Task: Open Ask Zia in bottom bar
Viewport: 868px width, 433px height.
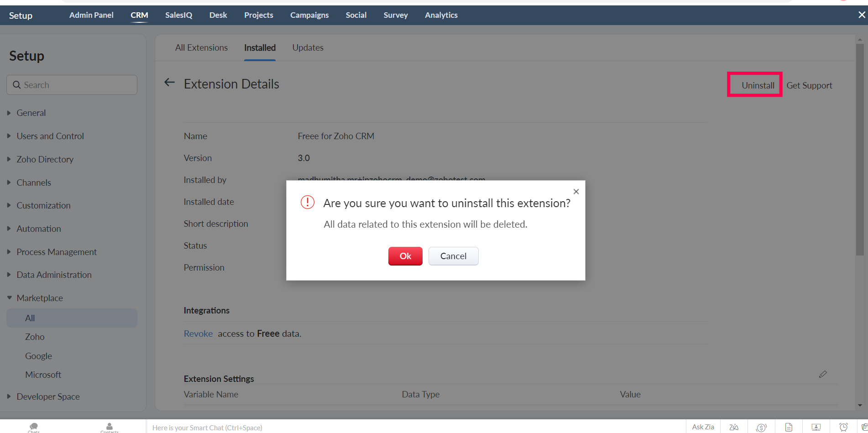Action: pos(703,427)
